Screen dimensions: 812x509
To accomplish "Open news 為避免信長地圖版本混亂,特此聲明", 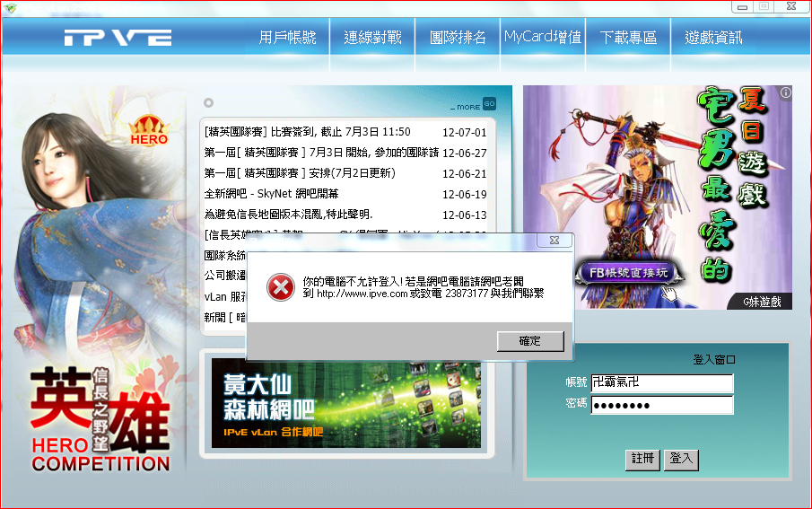I will coord(288,214).
